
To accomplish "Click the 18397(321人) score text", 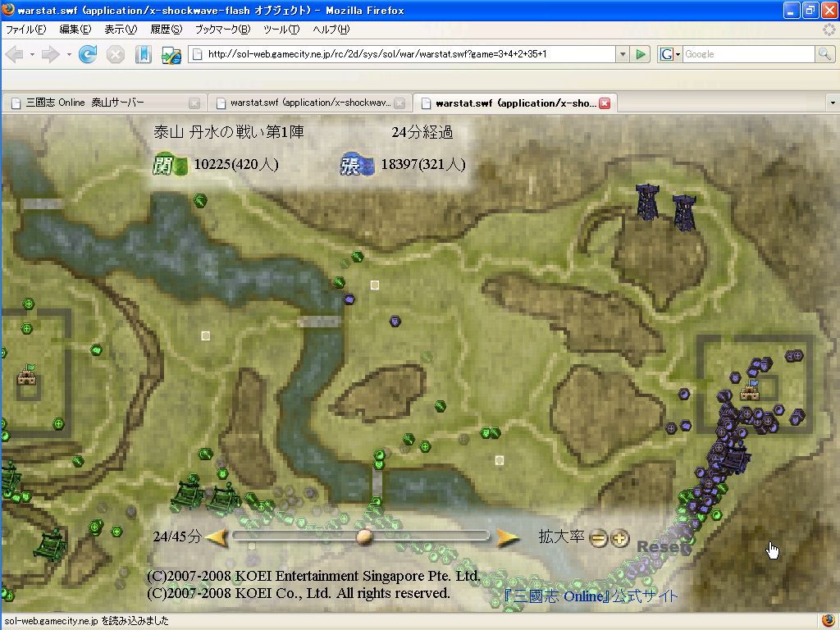I will point(423,164).
